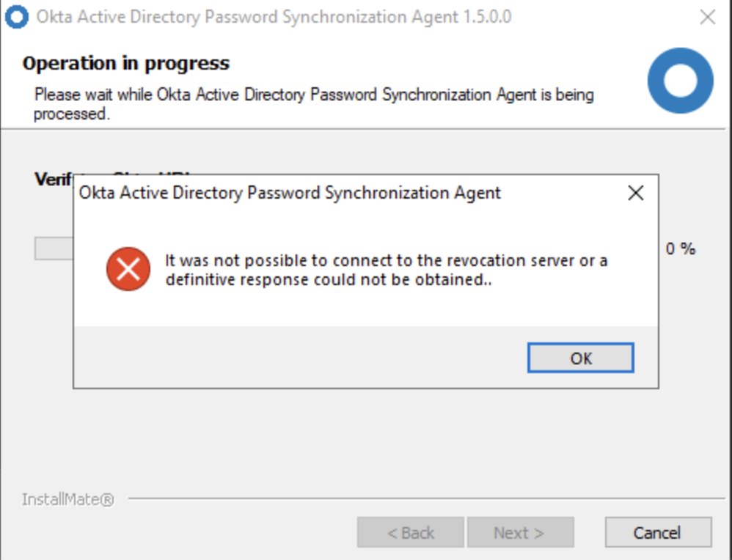Viewport: 732px width, 560px height.
Task: Click the InstallMate® label
Action: (x=67, y=500)
